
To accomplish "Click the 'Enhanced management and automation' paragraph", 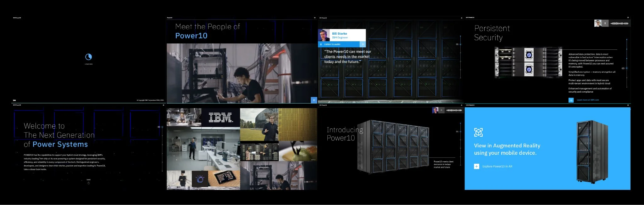I will [x=590, y=90].
